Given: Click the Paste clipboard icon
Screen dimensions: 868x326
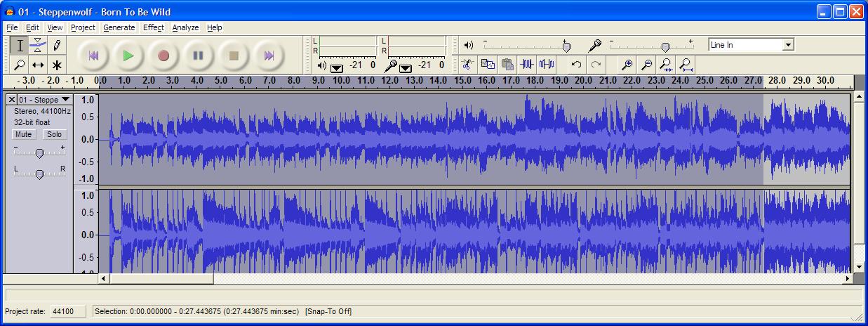Looking at the screenshot, I should [507, 65].
